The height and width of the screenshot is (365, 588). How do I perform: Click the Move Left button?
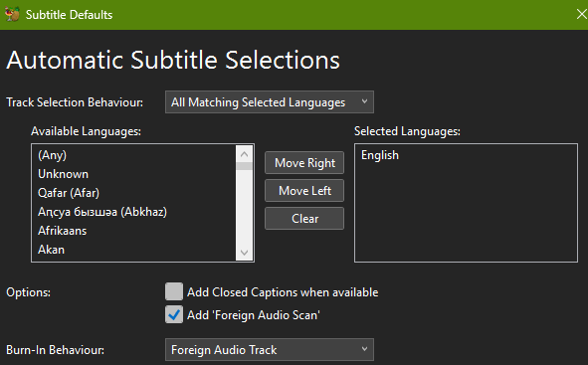coord(304,190)
